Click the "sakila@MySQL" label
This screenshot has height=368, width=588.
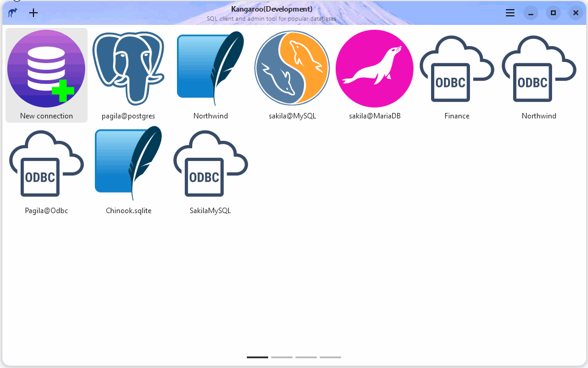(x=292, y=116)
